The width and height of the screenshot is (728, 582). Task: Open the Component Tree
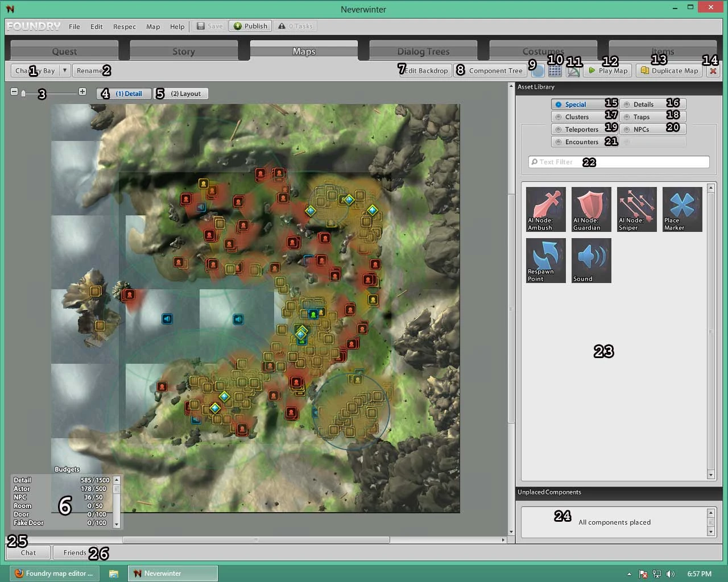click(x=491, y=70)
